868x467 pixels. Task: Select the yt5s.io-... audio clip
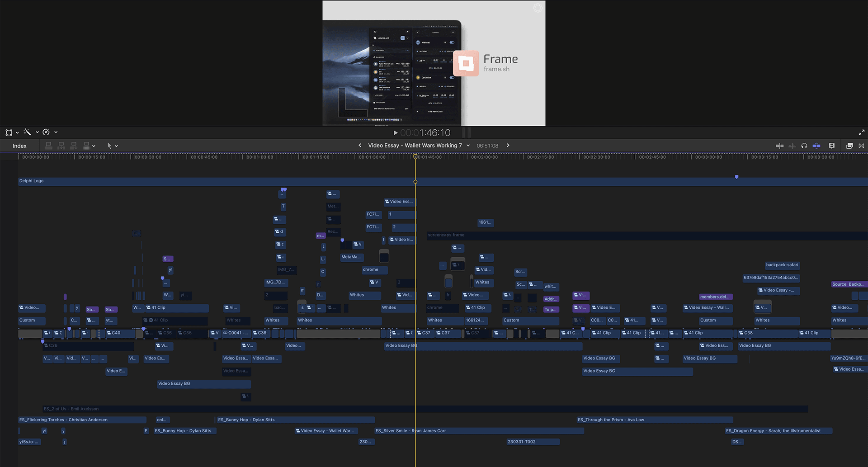pyautogui.click(x=29, y=442)
